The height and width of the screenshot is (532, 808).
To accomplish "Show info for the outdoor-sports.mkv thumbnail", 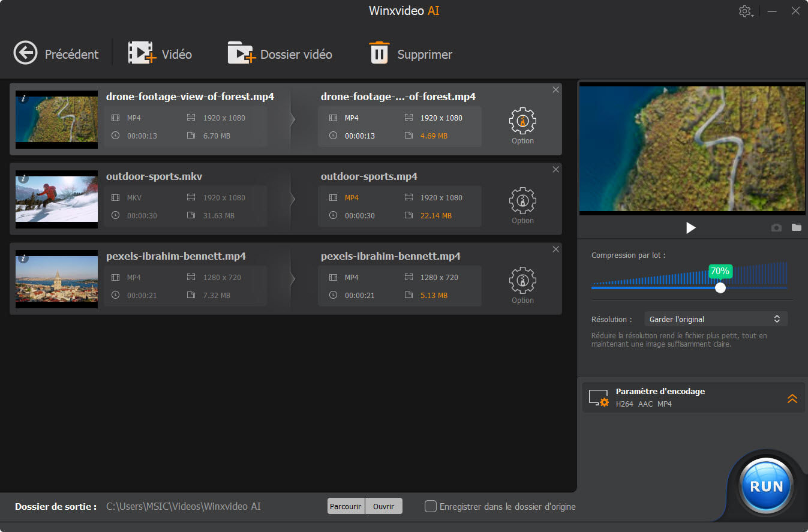I will pos(23,179).
